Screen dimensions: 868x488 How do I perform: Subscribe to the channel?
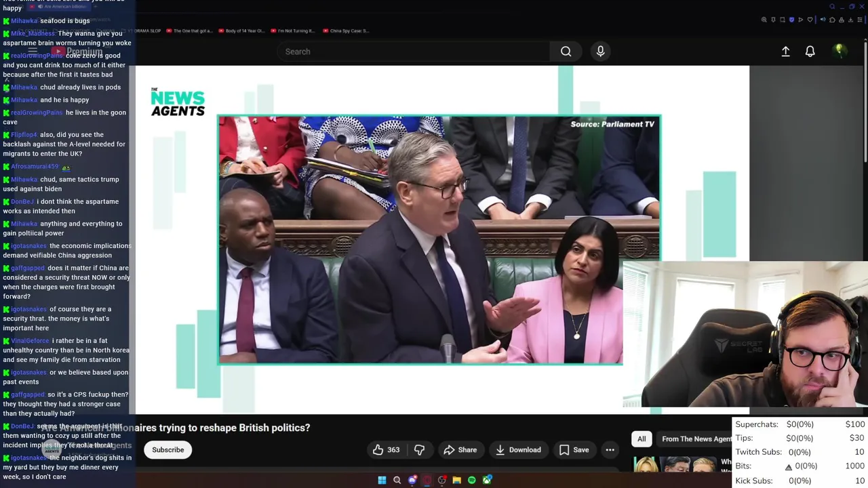click(x=168, y=450)
